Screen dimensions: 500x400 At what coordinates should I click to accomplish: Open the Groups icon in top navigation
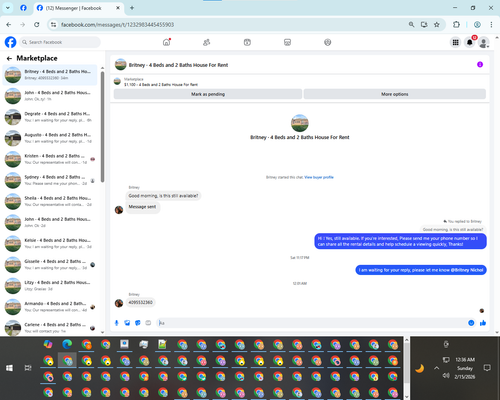click(x=328, y=42)
